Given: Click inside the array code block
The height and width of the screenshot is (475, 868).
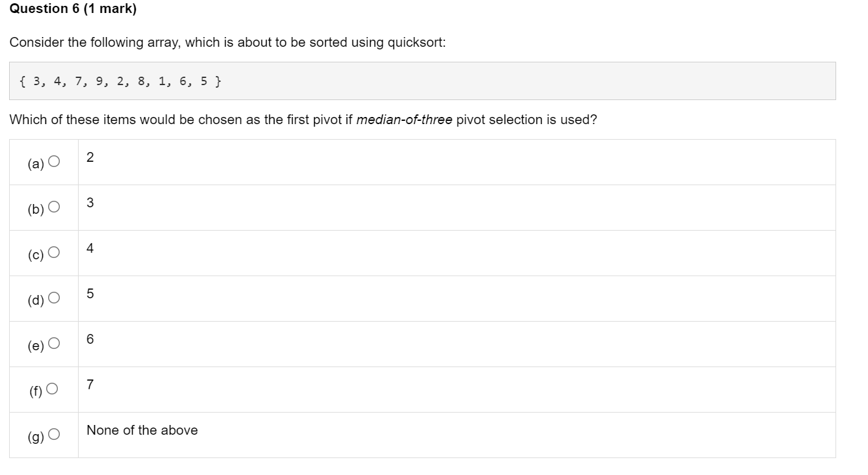Looking at the screenshot, I should click(x=422, y=81).
